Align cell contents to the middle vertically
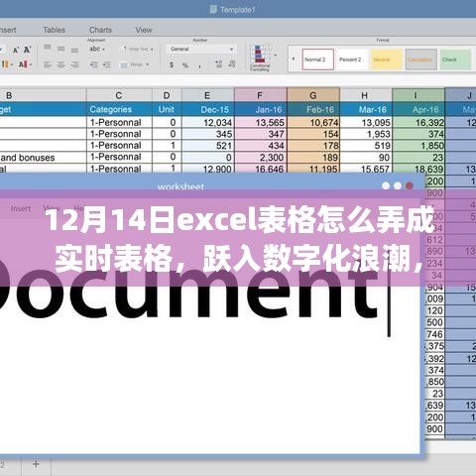The width and height of the screenshot is (476, 476). pos(61,49)
